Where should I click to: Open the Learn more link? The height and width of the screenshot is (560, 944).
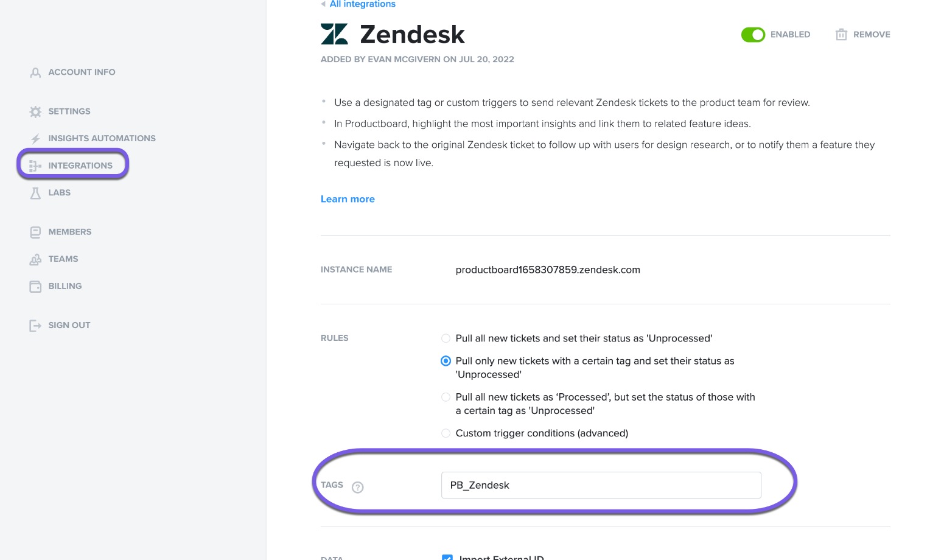348,199
